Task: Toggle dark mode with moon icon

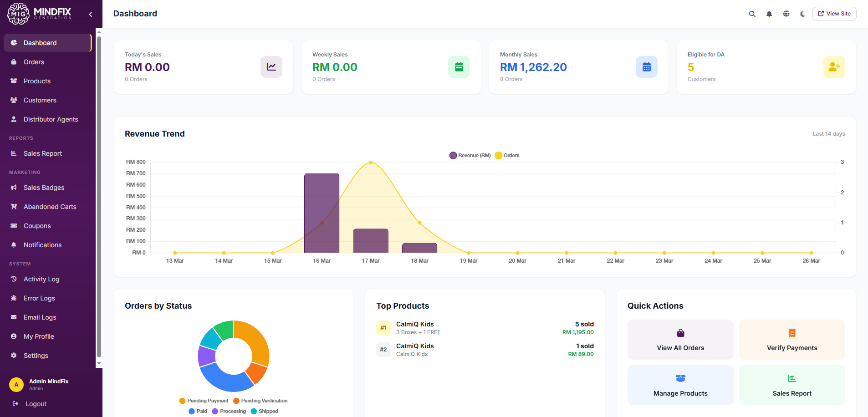Action: point(802,14)
